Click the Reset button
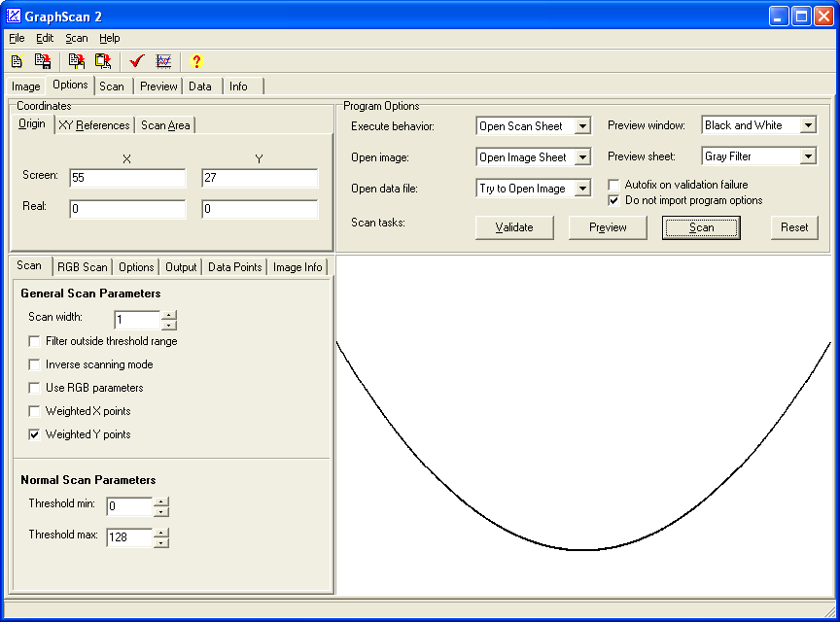 [794, 227]
